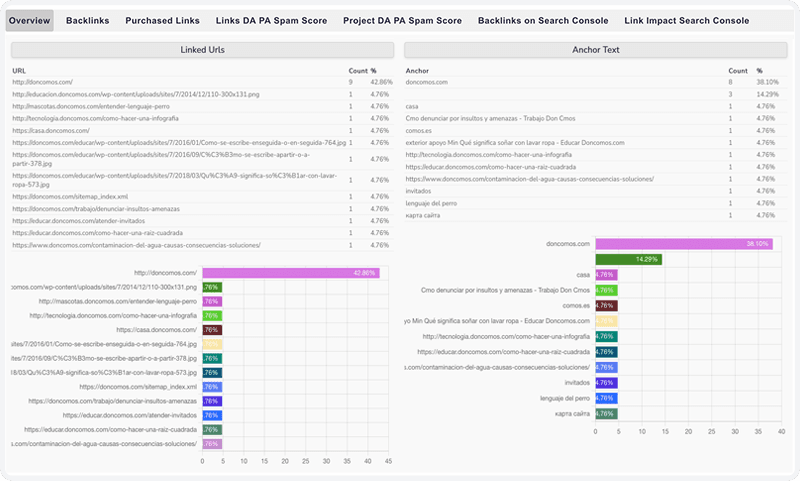The width and height of the screenshot is (800, 481).
Task: Go to Backlinks on Search Console tab
Action: coord(543,21)
